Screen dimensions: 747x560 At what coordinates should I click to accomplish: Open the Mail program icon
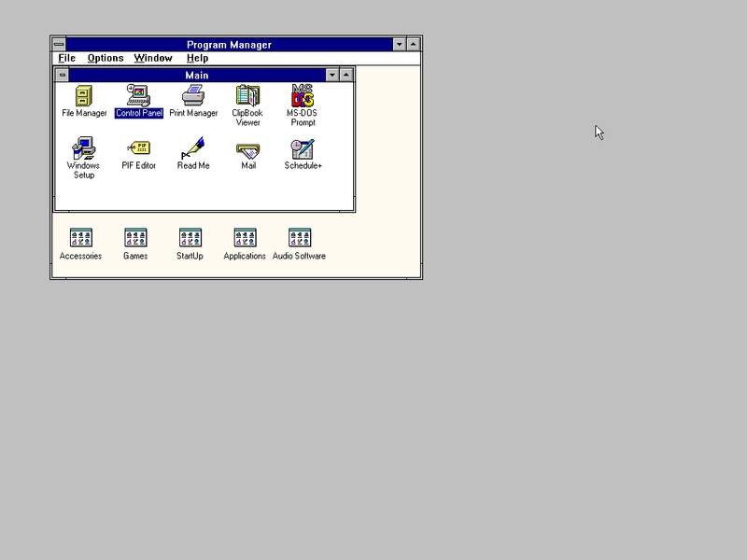click(247, 148)
